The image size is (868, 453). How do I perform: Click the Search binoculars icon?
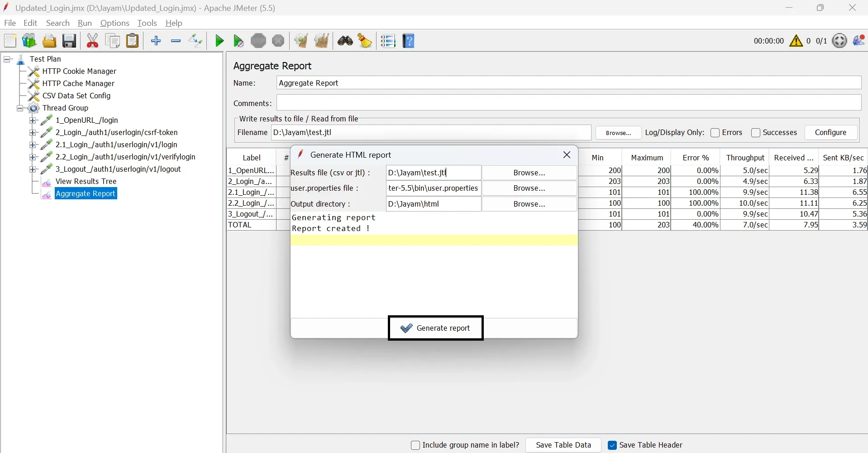[x=345, y=41]
